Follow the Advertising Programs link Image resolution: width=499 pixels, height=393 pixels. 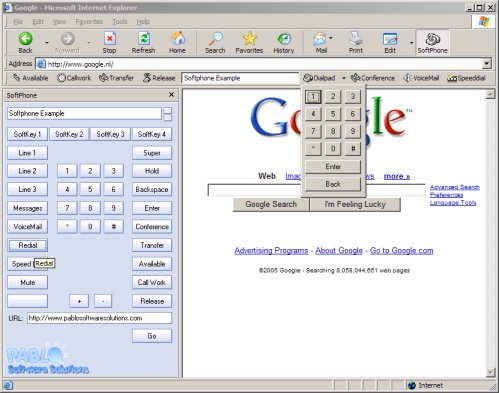click(271, 251)
